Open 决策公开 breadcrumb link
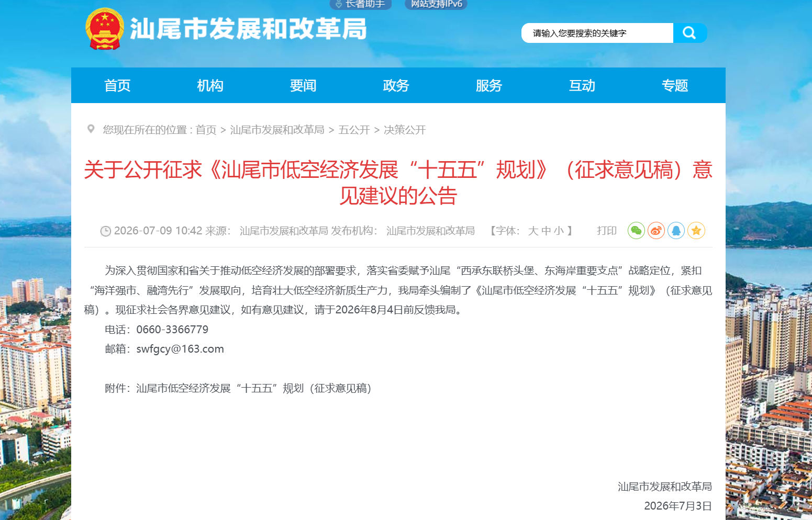 [x=405, y=130]
